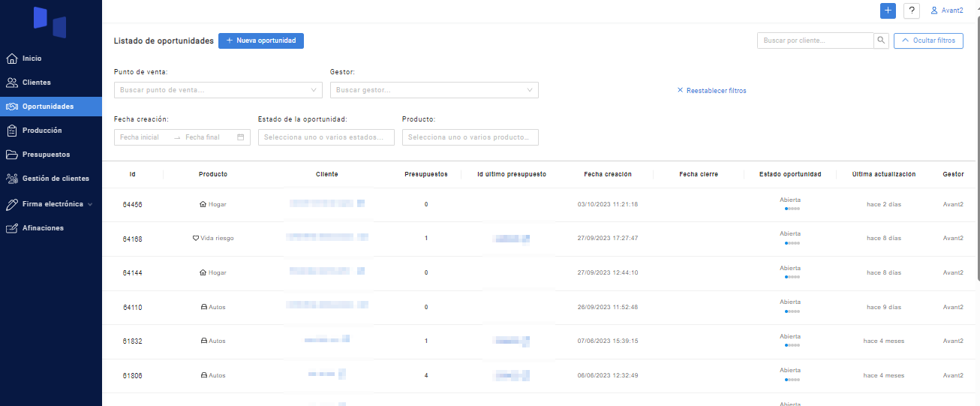Open the Gestor search dropdown

click(434, 90)
